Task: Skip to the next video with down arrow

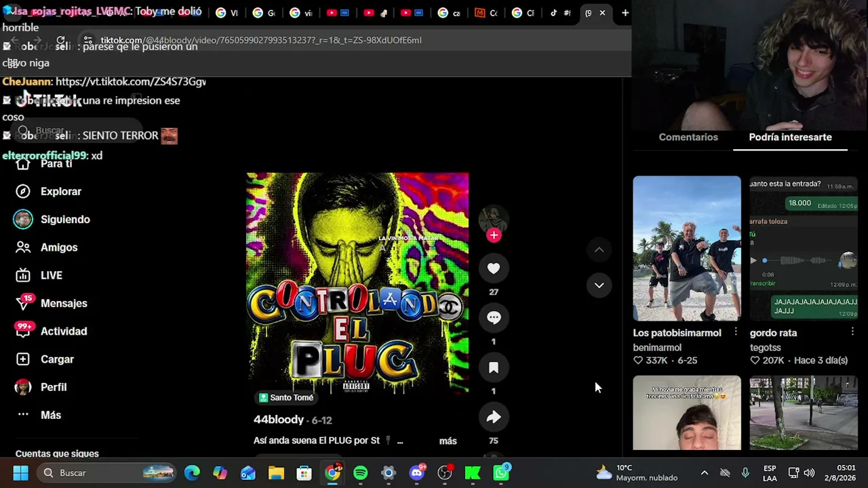Action: pyautogui.click(x=599, y=285)
